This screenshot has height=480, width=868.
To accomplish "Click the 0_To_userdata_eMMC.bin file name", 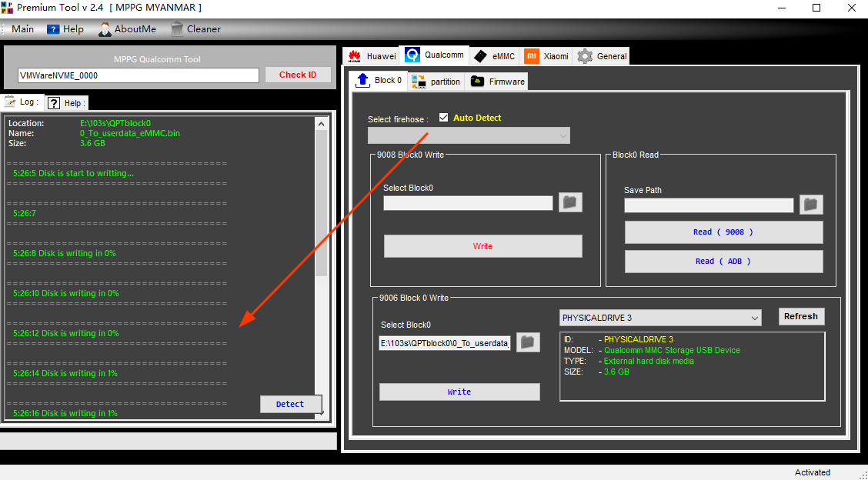I will point(130,133).
